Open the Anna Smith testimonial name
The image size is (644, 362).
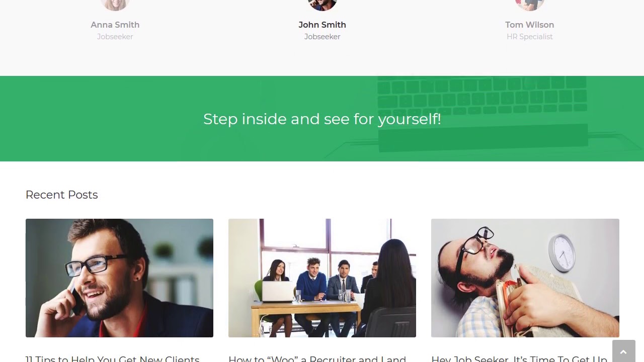(115, 25)
